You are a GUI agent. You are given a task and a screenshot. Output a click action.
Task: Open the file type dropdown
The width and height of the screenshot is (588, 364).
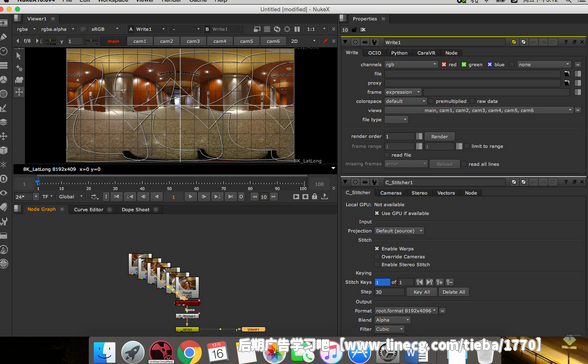click(396, 120)
